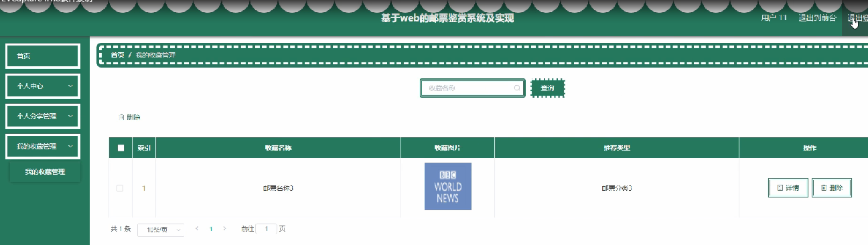
Task: Collapse the 我的收藏管理 sidebar menu
Action: pos(43,146)
